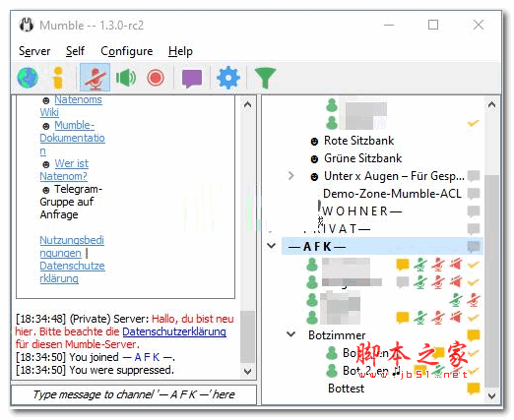Click scroll-up arrow of channel tree

(491, 105)
